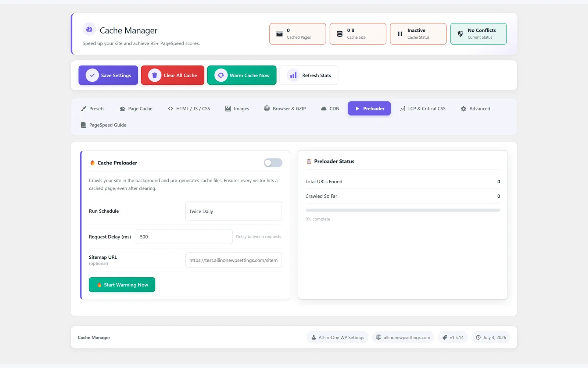Go to the Advanced tab
Screen dimensions: 588x368
coord(475,109)
